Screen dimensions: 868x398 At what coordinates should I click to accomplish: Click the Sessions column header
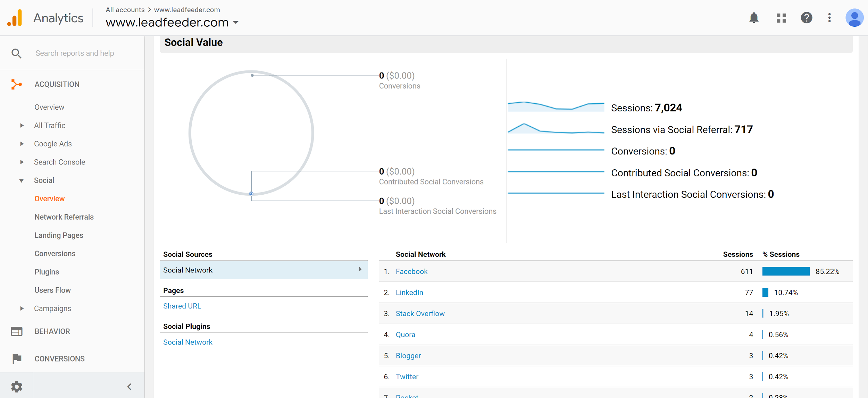tap(738, 254)
